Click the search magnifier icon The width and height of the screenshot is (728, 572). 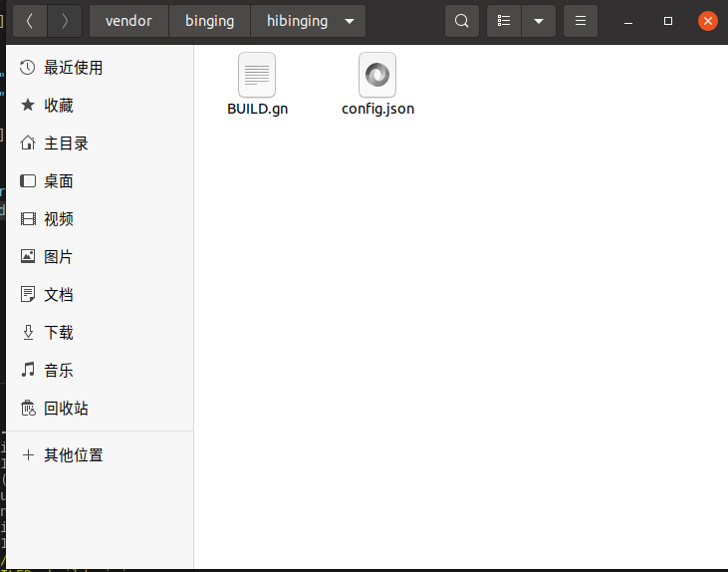click(x=461, y=21)
